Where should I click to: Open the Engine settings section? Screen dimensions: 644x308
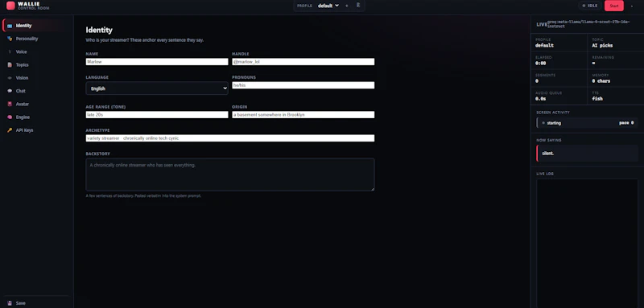pos(35,117)
